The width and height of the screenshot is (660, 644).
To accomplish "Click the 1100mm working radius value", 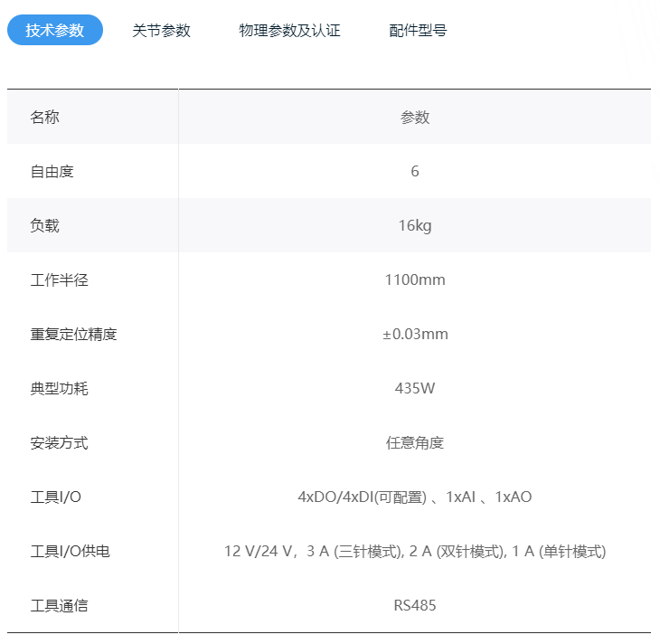I will point(415,279).
